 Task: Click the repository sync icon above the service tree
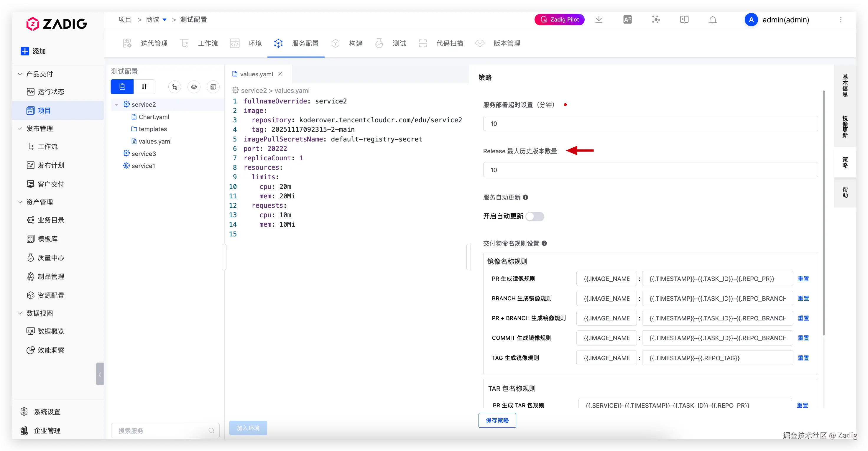[175, 87]
